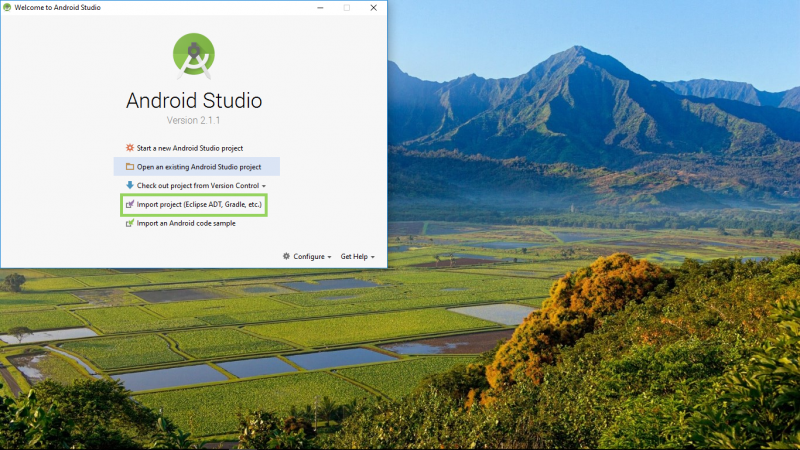
Task: Select Start a new Android Studio project
Action: pyautogui.click(x=190, y=148)
